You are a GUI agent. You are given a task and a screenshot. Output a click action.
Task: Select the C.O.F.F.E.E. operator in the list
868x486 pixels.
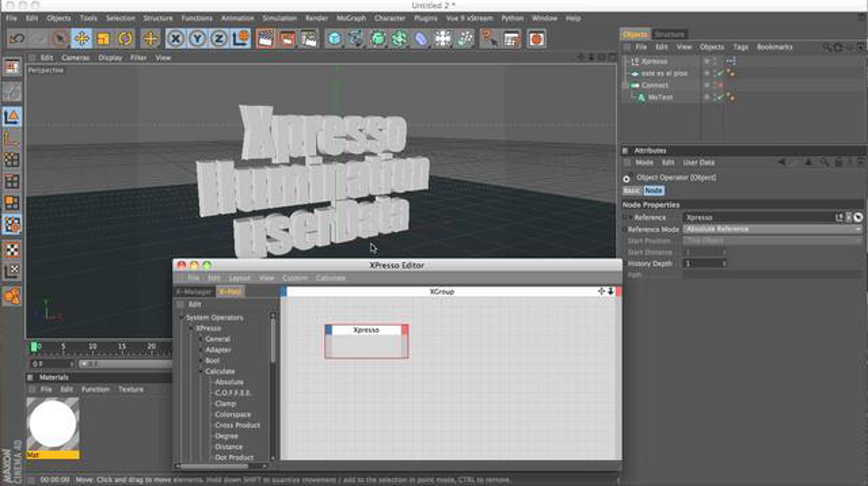point(233,393)
